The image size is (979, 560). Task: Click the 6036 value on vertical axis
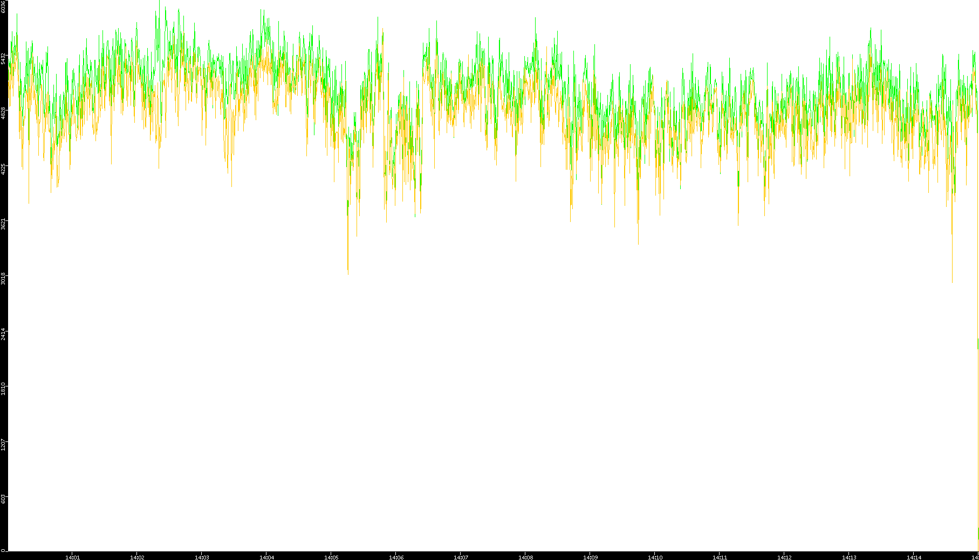pos(4,6)
